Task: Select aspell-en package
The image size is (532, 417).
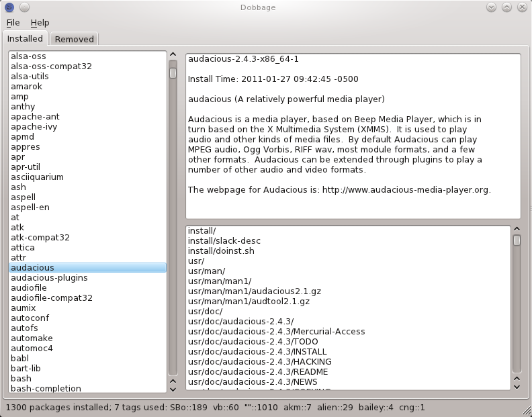Action: click(x=87, y=207)
